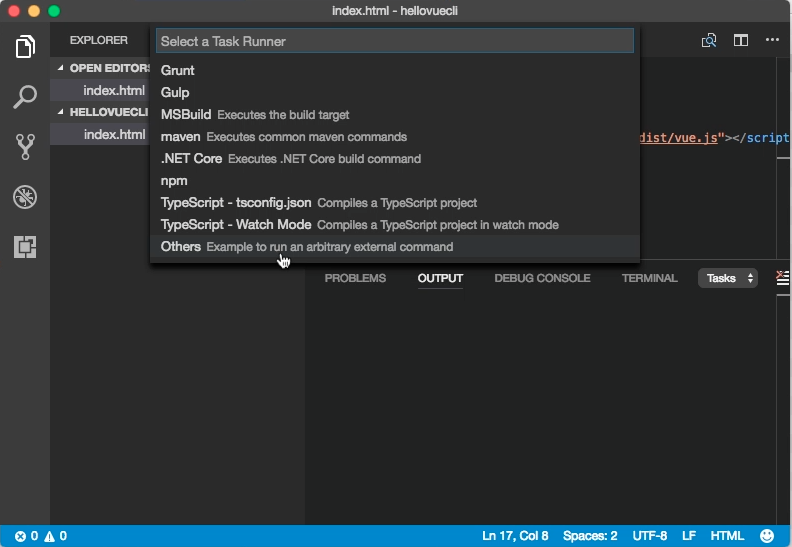This screenshot has height=547, width=792.
Task: Click the EXPLORER panel title
Action: pyautogui.click(x=98, y=40)
